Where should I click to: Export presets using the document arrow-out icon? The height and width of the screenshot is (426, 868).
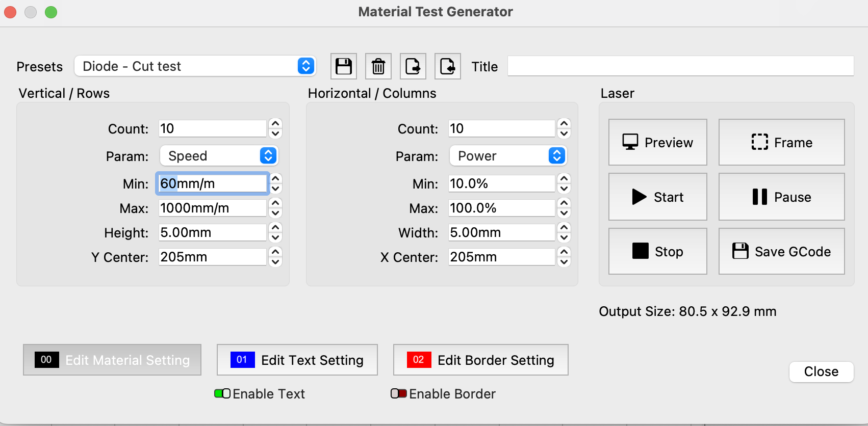point(413,66)
